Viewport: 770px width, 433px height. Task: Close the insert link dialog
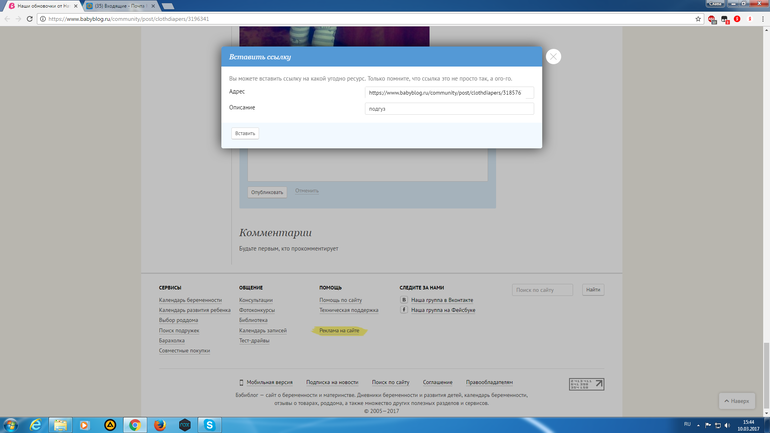click(x=553, y=57)
